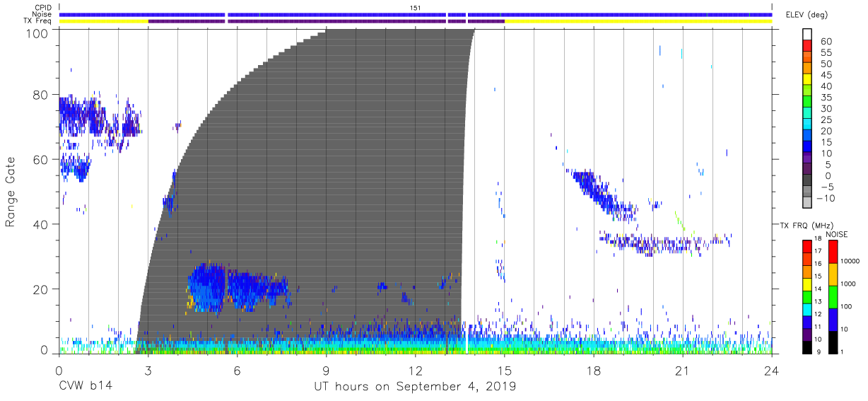The image size is (868, 401).
Task: Click the CPID value '151'
Action: coord(415,7)
